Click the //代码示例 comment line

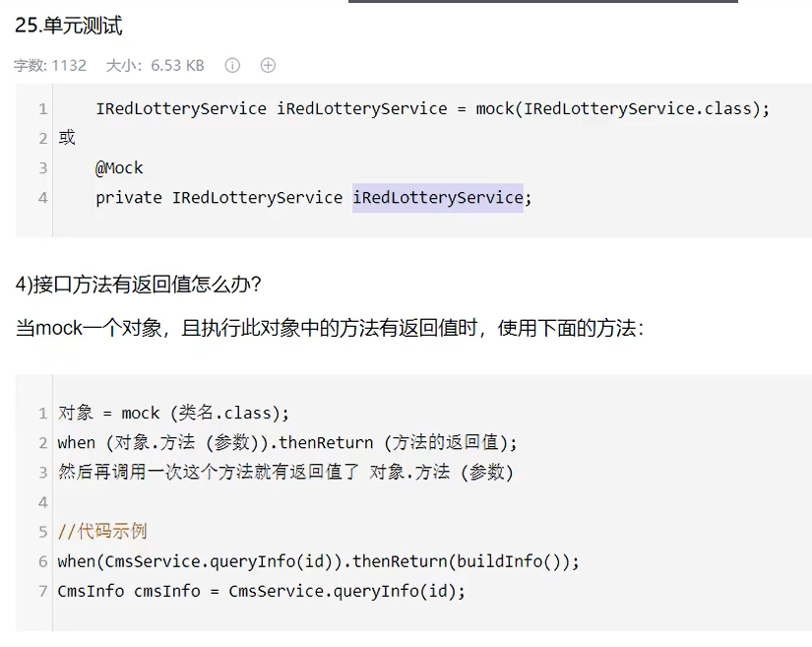102,532
